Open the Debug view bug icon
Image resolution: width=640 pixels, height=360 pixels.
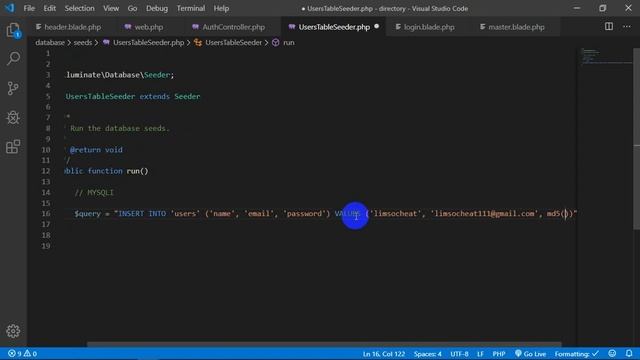(13, 118)
